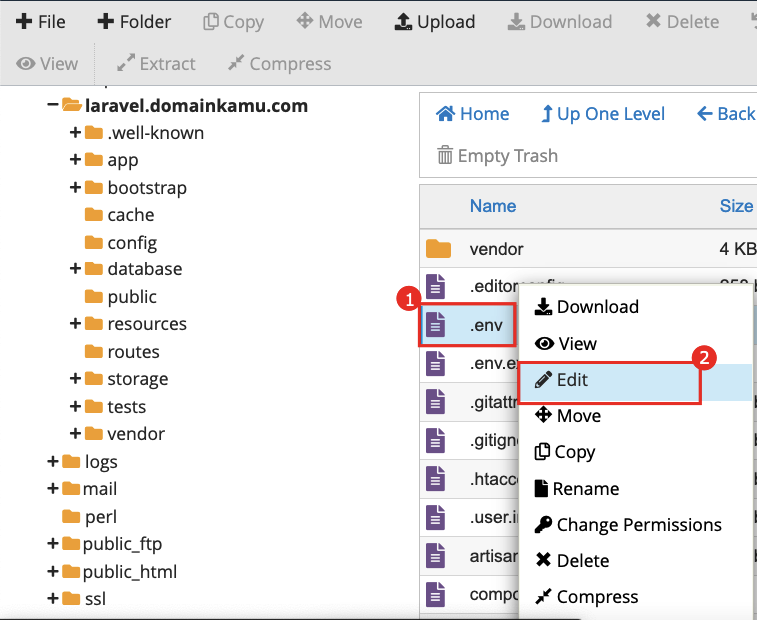Collapse the laravel.domainkamu.com folder

(53, 105)
